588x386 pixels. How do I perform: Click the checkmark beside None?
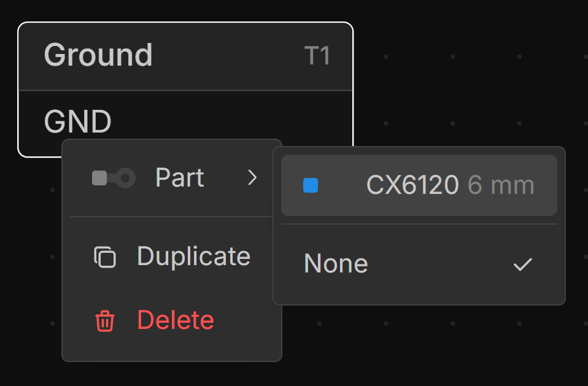(522, 264)
